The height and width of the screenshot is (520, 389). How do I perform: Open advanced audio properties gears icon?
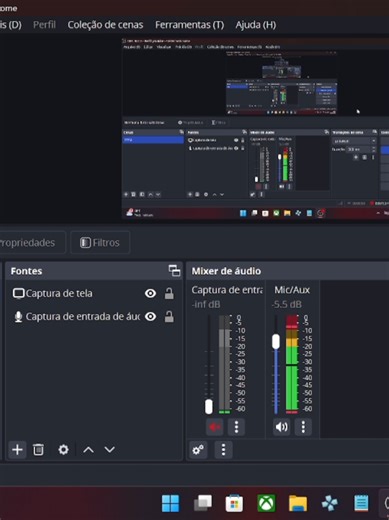click(198, 450)
